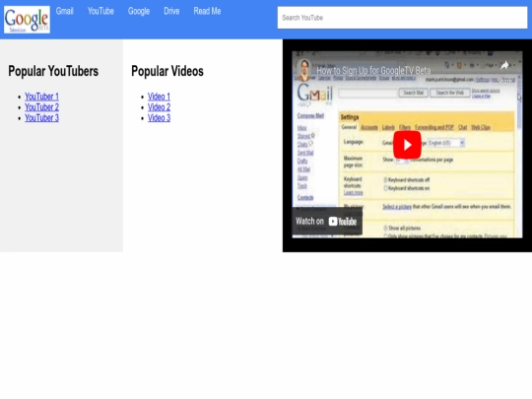Screen dimensions: 532x399
Task: Open the YouTuber 2 link
Action: [x=41, y=107]
